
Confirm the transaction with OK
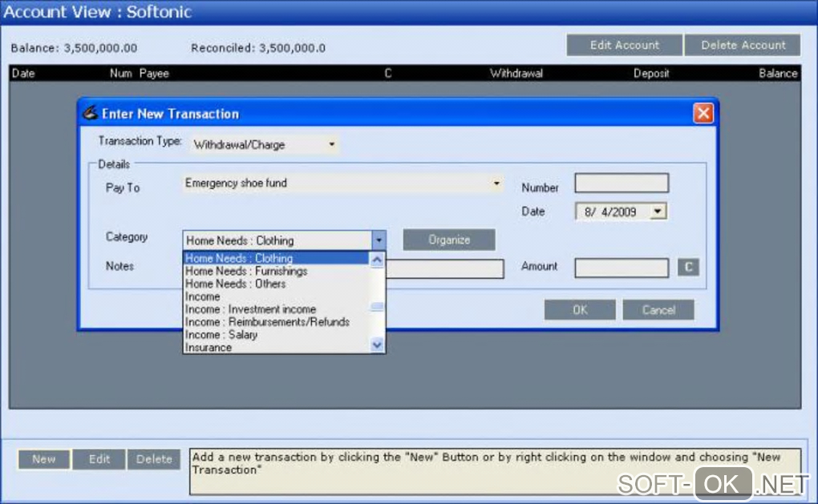(580, 309)
